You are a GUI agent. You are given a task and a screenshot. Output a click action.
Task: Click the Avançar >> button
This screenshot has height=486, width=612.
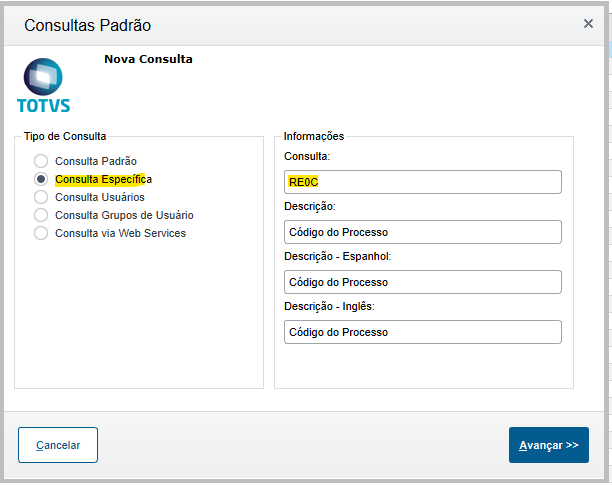pyautogui.click(x=548, y=445)
